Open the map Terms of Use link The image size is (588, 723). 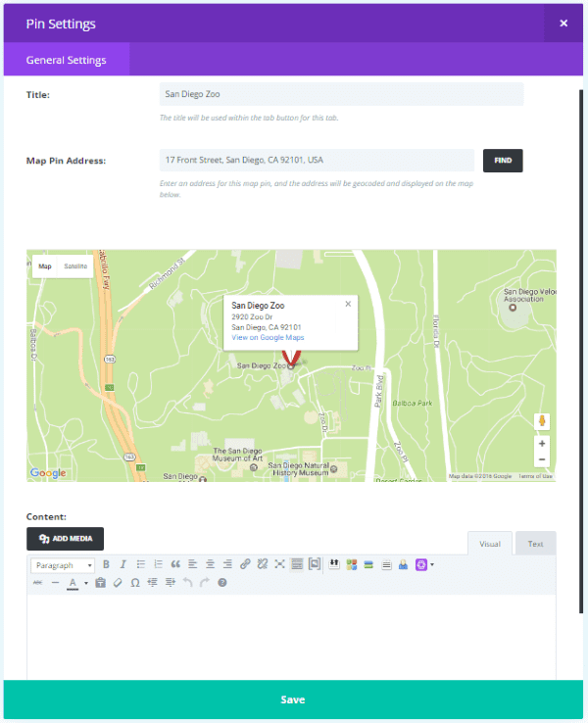535,476
